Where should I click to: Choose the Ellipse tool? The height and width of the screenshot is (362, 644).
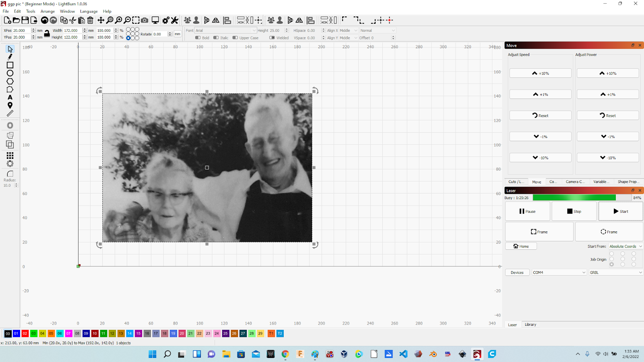tap(10, 73)
